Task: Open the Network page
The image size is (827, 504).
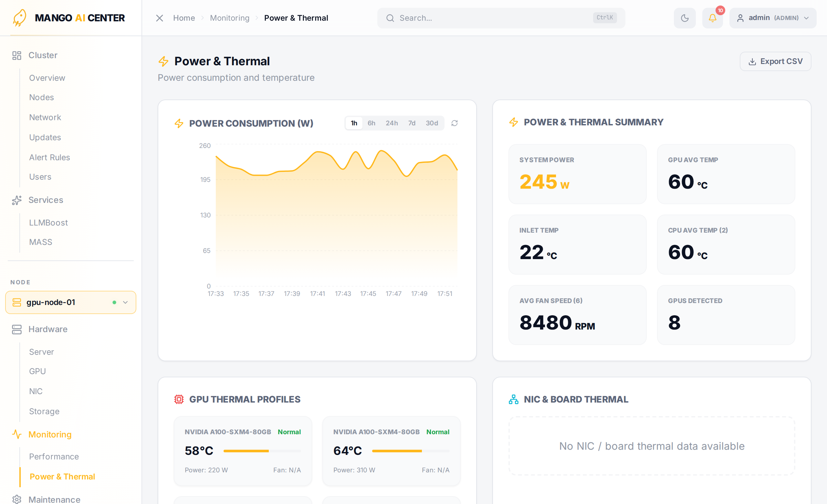Action: coord(45,118)
